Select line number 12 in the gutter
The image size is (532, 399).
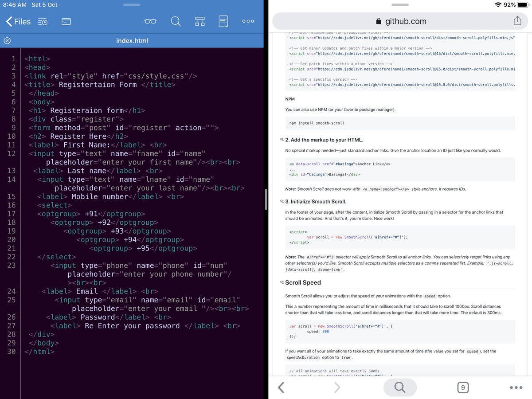click(x=12, y=153)
